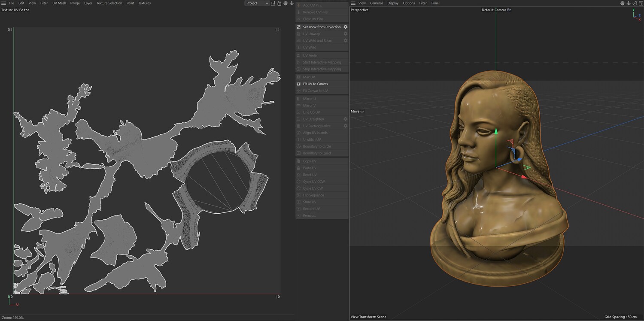Click the UV editor pan hand icon
The height and width of the screenshot is (321, 644).
(x=285, y=3)
